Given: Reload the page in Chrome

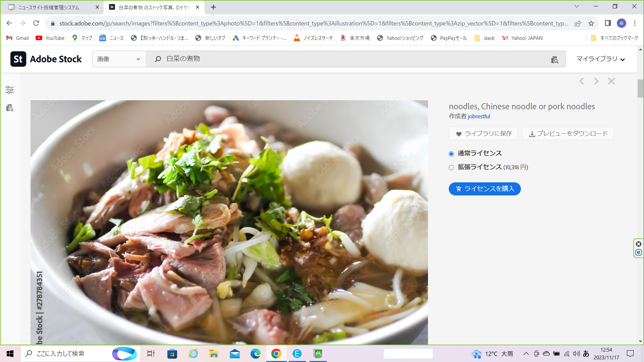Looking at the screenshot, I should pos(36,23).
